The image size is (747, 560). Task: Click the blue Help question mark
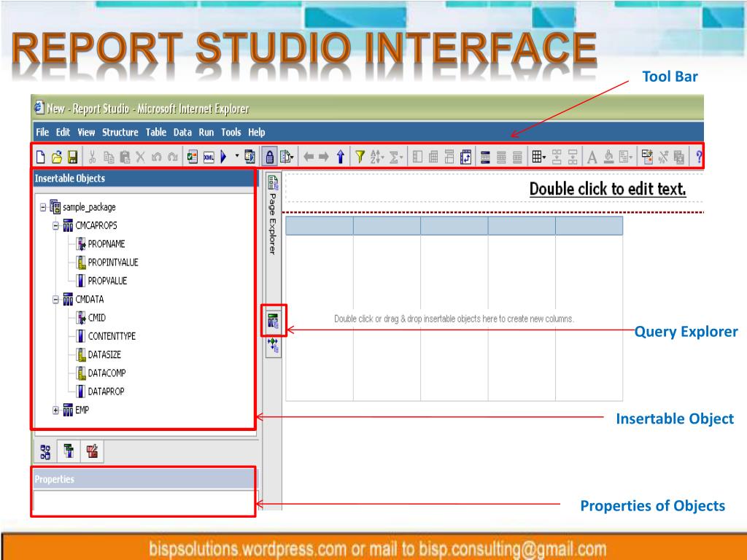[x=698, y=156]
